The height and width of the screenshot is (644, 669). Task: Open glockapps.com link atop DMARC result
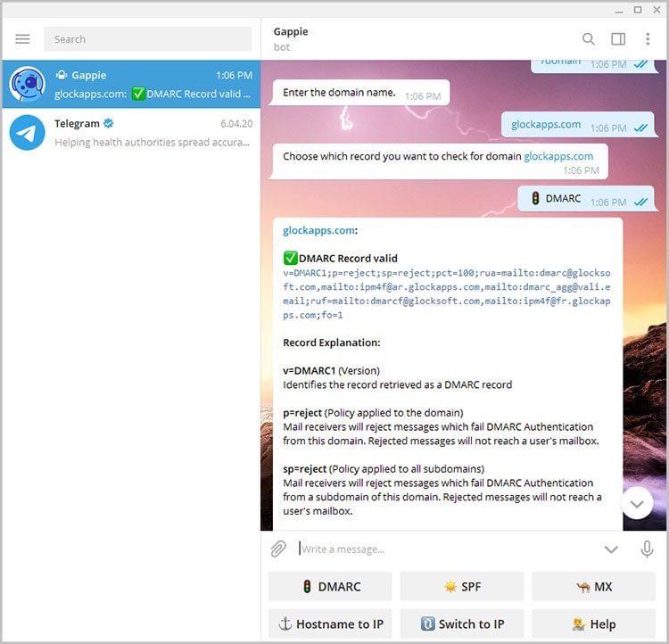[x=318, y=230]
